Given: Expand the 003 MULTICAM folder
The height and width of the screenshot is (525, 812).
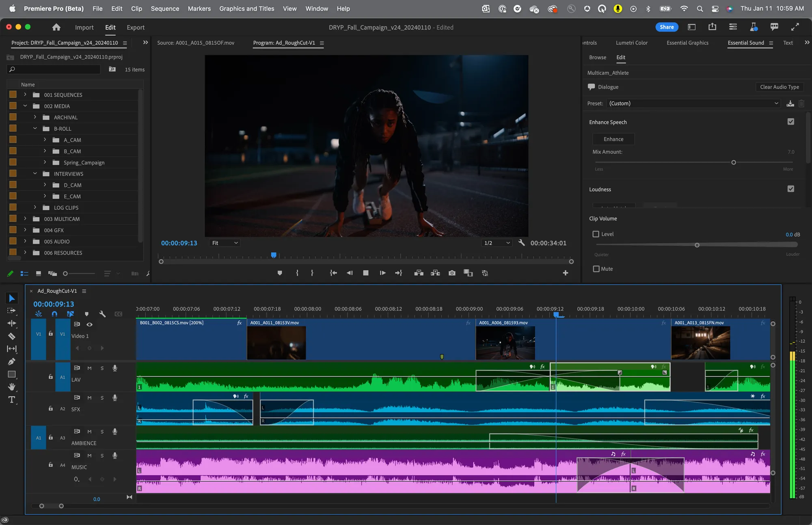Looking at the screenshot, I should pos(25,218).
